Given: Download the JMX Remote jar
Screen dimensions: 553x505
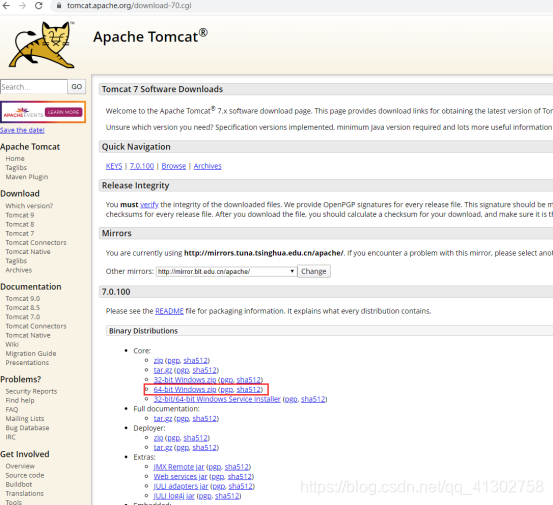Looking at the screenshot, I should [179, 467].
